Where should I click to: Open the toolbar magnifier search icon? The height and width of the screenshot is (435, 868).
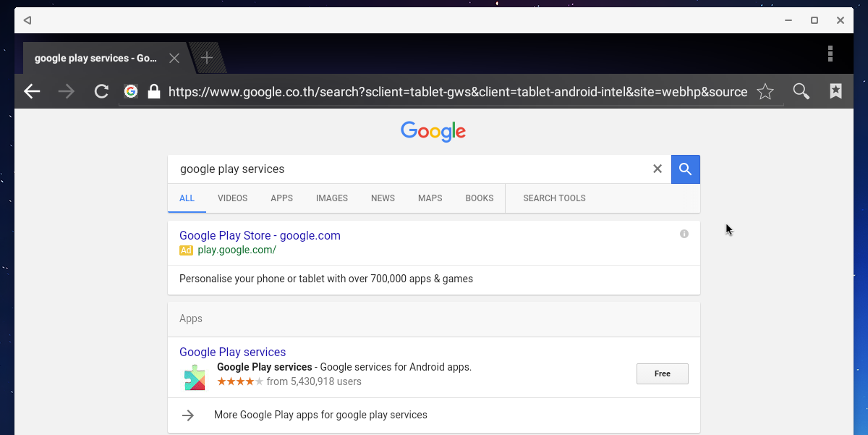[801, 91]
